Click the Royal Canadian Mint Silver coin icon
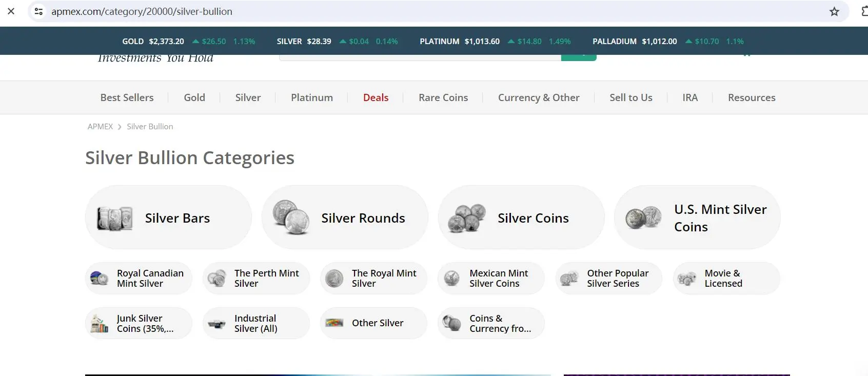 pos(99,279)
